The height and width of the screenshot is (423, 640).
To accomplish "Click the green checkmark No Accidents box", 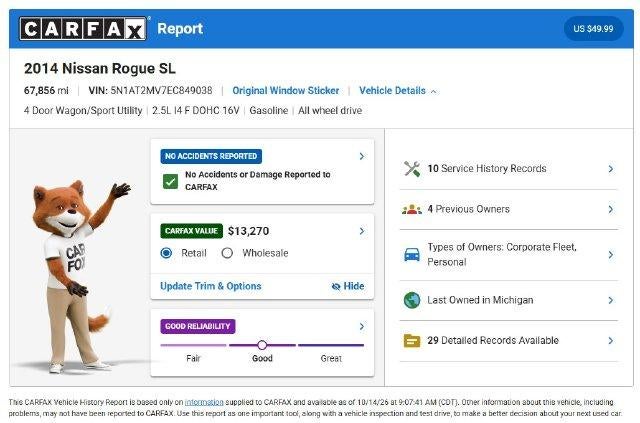I will pyautogui.click(x=170, y=181).
